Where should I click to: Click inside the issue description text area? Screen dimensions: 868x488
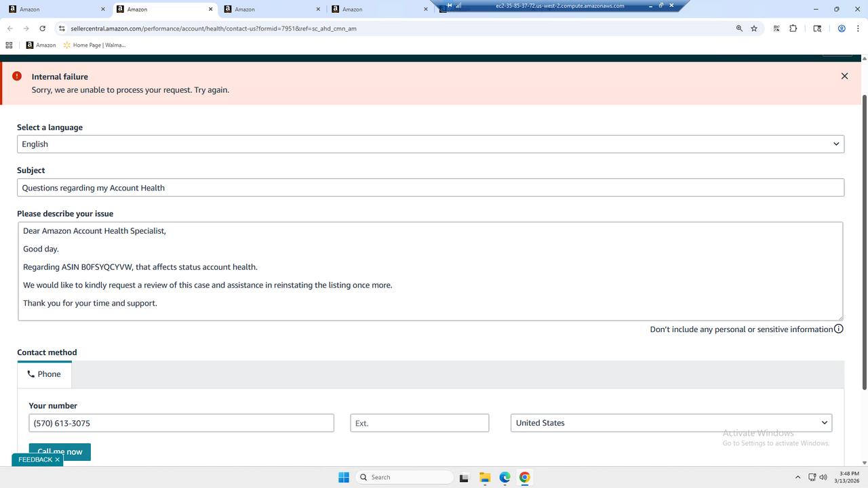tap(431, 271)
